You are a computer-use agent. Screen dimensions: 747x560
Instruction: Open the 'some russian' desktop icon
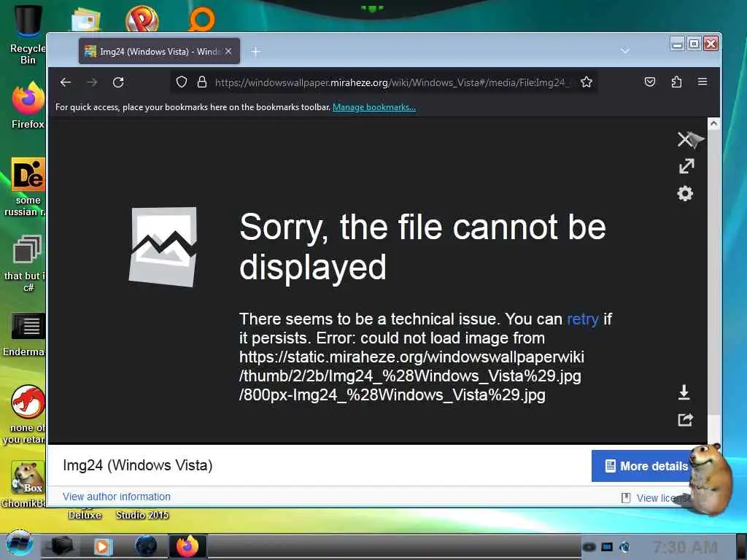[x=28, y=187]
